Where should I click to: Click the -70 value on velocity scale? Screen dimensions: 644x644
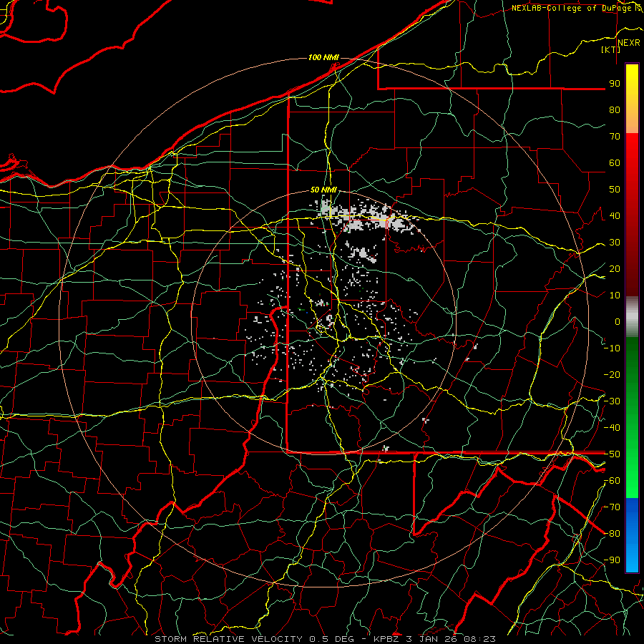612,507
